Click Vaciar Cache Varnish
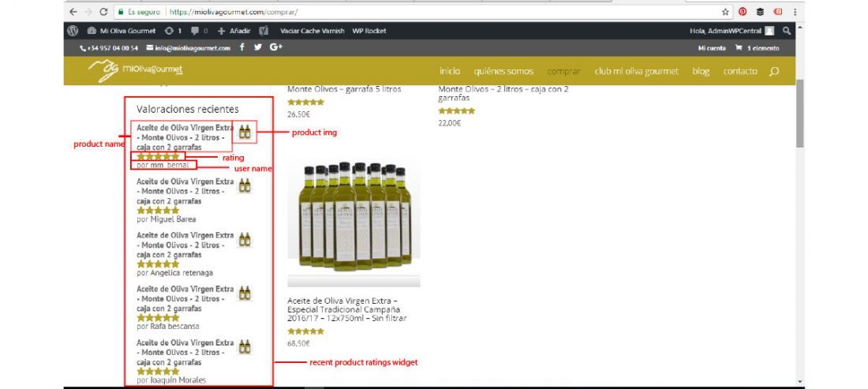This screenshot has width=868, height=389. pyautogui.click(x=312, y=31)
